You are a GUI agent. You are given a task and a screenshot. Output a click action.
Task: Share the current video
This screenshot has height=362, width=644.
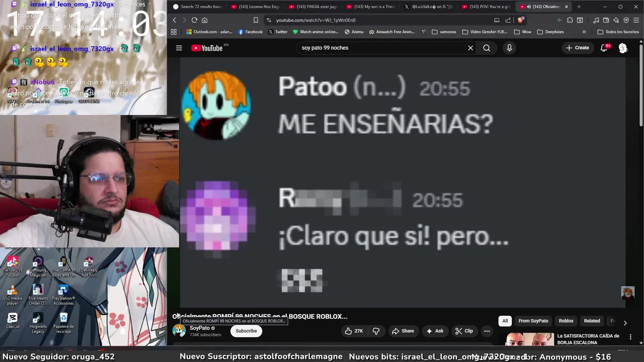pyautogui.click(x=403, y=331)
